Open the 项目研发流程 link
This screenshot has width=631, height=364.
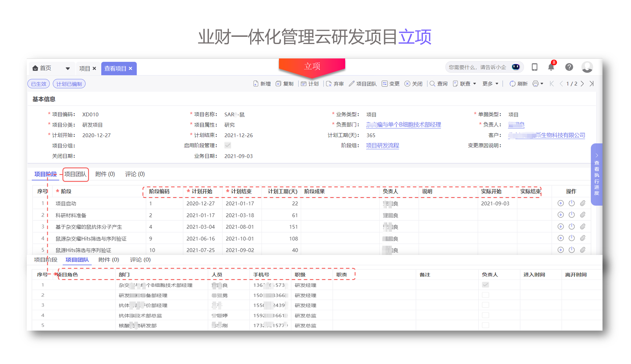click(382, 146)
